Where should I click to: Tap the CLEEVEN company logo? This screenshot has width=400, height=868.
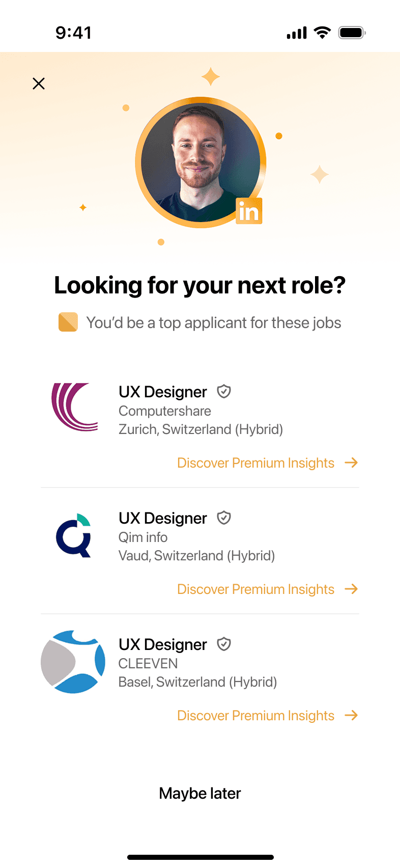click(73, 662)
